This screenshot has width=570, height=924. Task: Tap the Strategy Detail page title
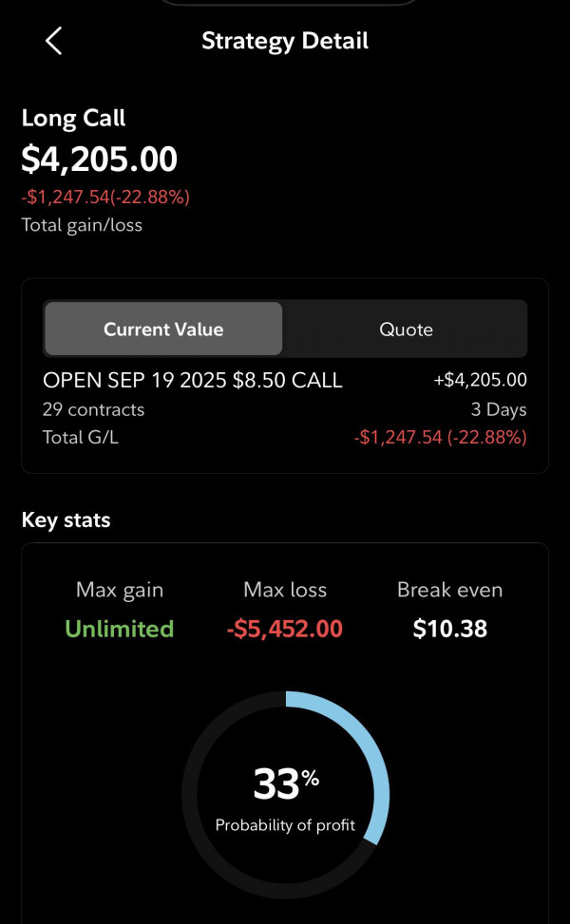click(x=285, y=41)
